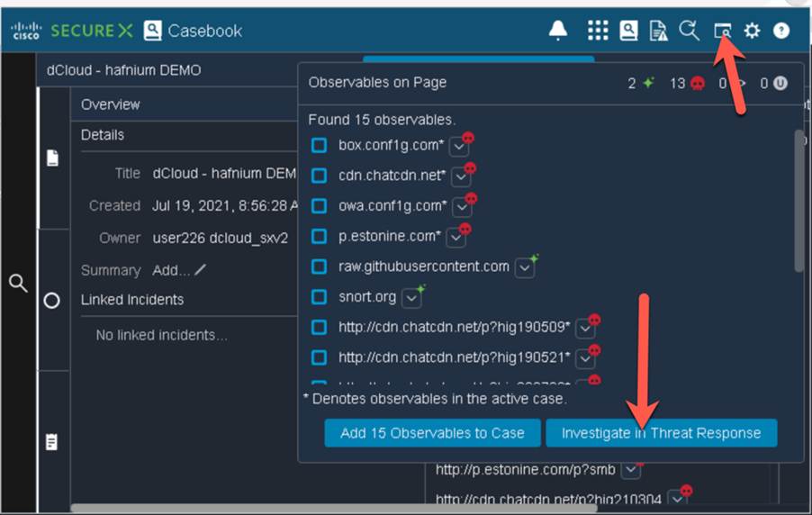Open dropdown next to p.estonine.com
The image size is (812, 515).
[456, 238]
